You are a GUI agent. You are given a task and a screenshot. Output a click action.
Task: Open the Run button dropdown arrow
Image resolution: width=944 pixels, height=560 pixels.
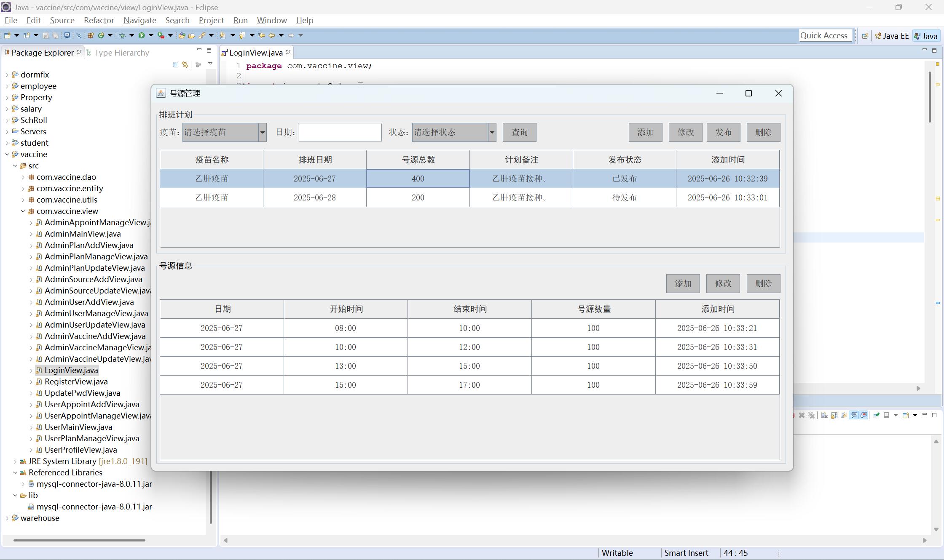(x=151, y=35)
